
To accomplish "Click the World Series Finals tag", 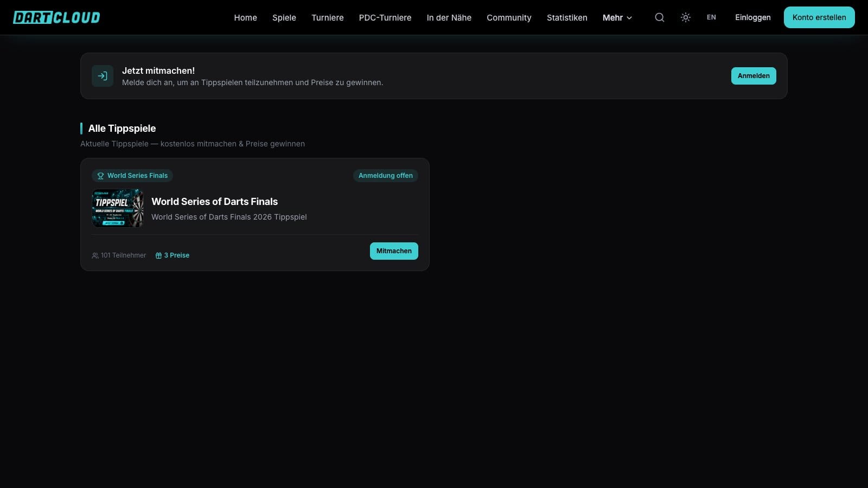I will (x=132, y=176).
